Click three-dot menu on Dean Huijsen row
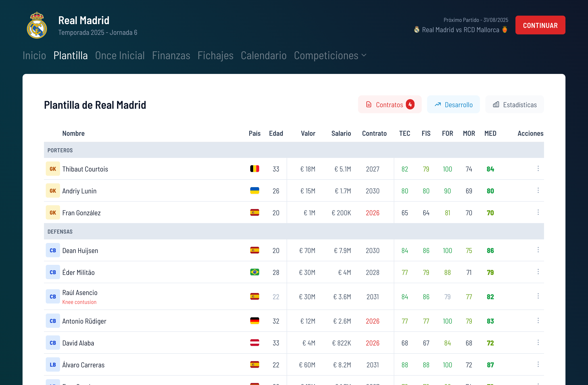588x385 pixels. click(538, 250)
